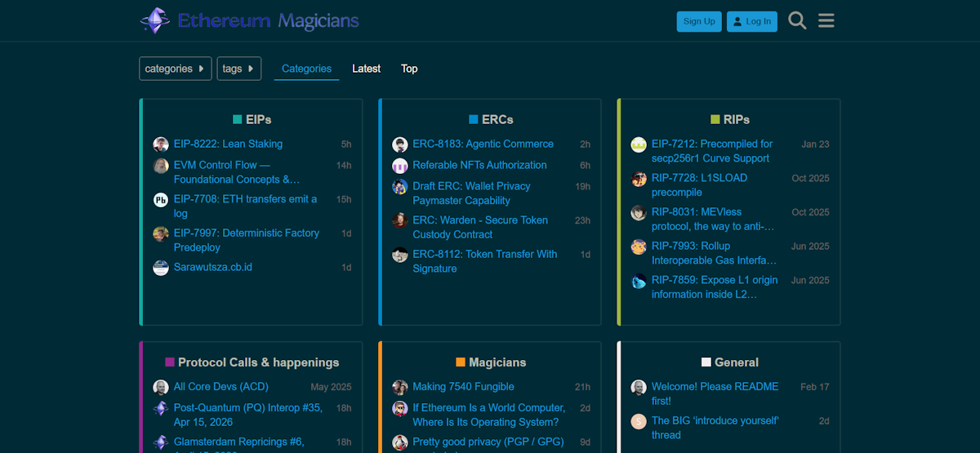Open 'Welcome! Please README first!' topic
Screen dimensions: 980x453
tap(715, 394)
